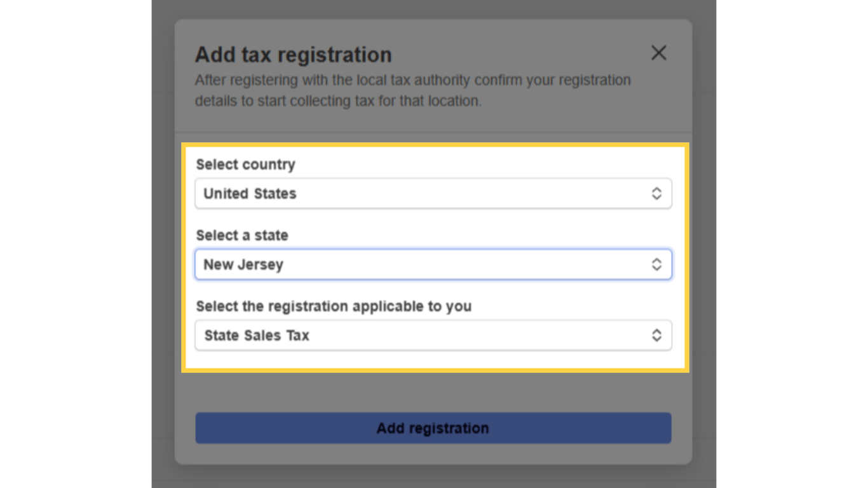Screen dimensions: 868x488
Task: Click the Add tax registration heading
Action: (x=293, y=55)
